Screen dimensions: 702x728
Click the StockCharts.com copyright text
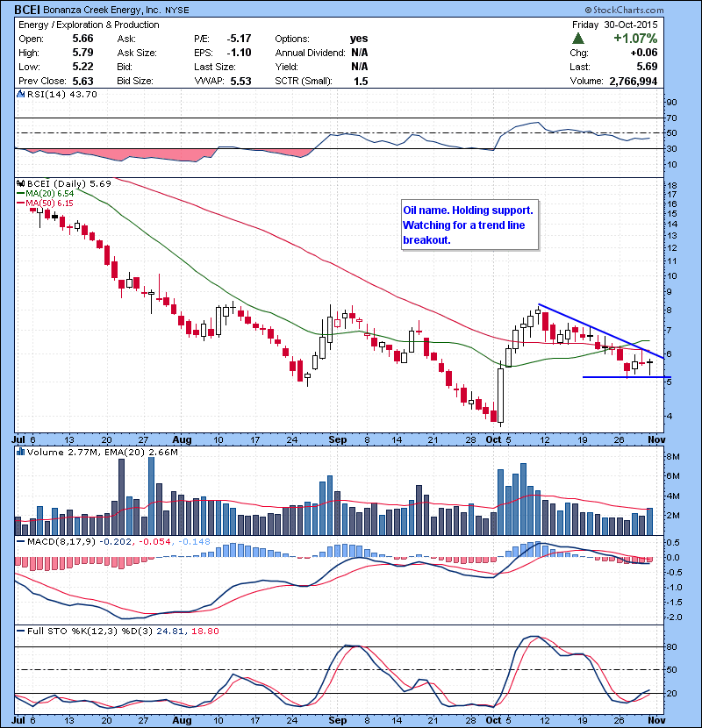[x=624, y=10]
